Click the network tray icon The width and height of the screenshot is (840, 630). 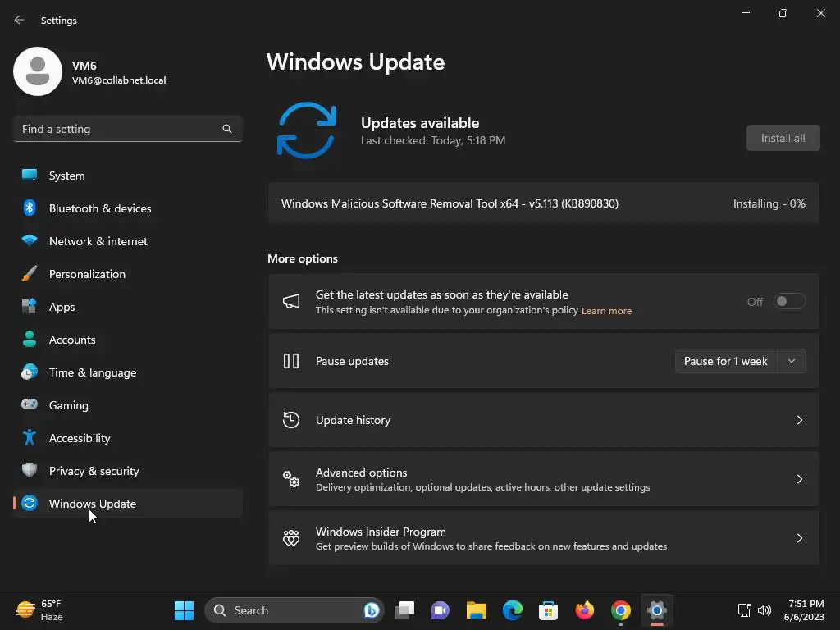(744, 610)
